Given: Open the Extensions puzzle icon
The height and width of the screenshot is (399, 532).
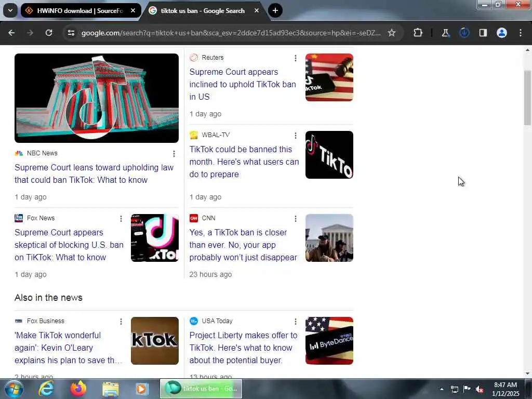Looking at the screenshot, I should (x=418, y=33).
